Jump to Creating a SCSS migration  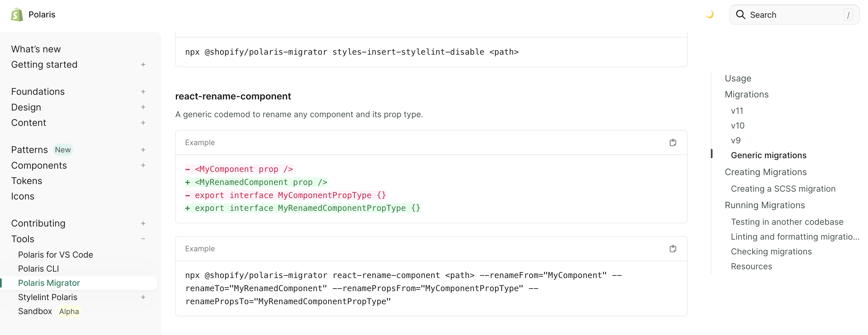pos(783,188)
